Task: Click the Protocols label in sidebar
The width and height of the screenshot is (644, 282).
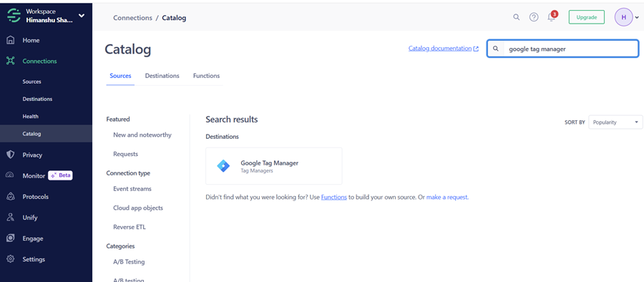Action: click(x=35, y=197)
